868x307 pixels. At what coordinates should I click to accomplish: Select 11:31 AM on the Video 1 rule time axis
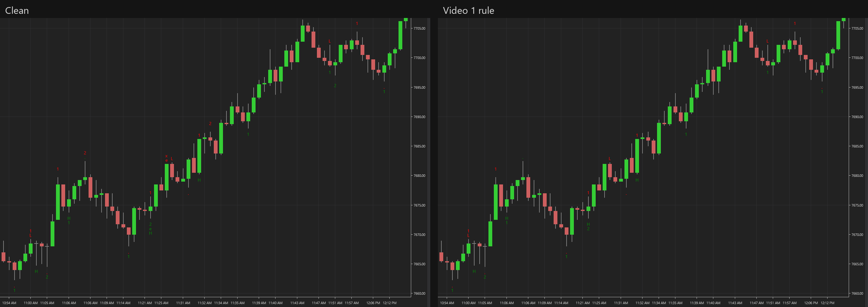(621, 303)
